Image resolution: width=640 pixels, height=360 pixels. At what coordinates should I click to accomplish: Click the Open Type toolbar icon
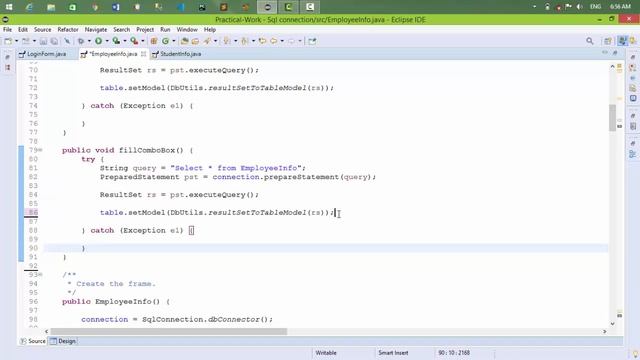[x=184, y=41]
